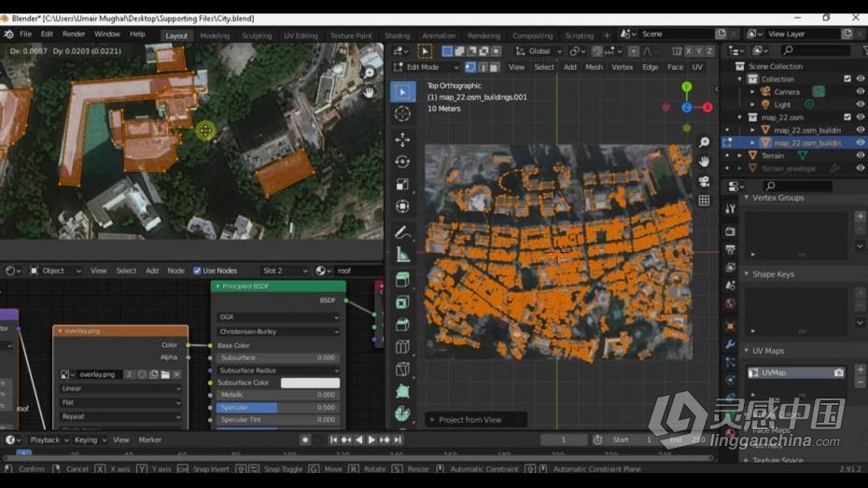
Task: Switch orthographic/perspective grid icon
Action: click(x=704, y=201)
